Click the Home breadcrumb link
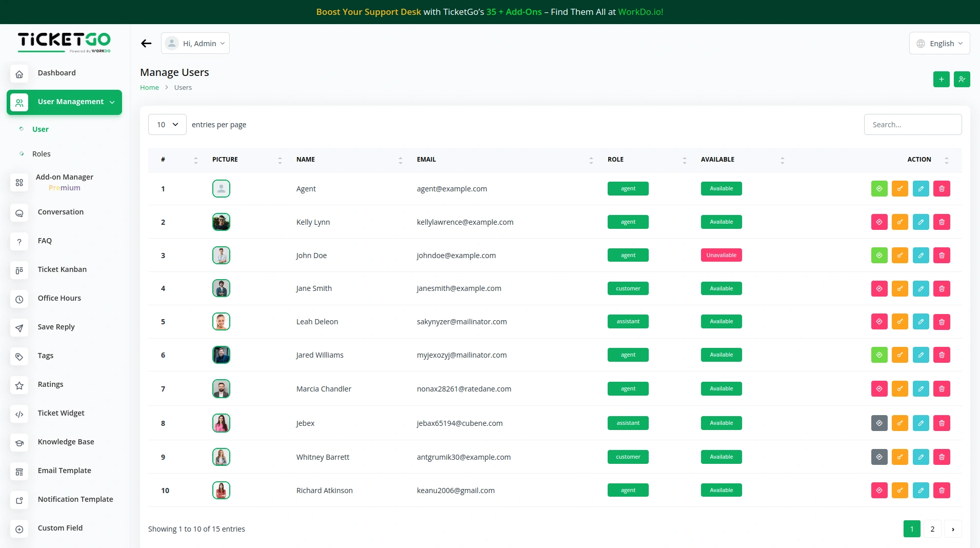 (x=149, y=88)
